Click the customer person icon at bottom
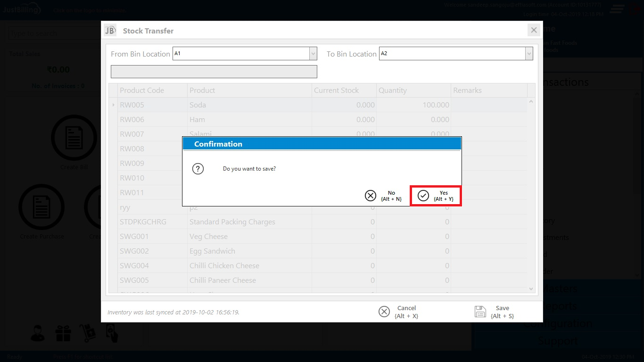The height and width of the screenshot is (362, 644). (x=38, y=333)
